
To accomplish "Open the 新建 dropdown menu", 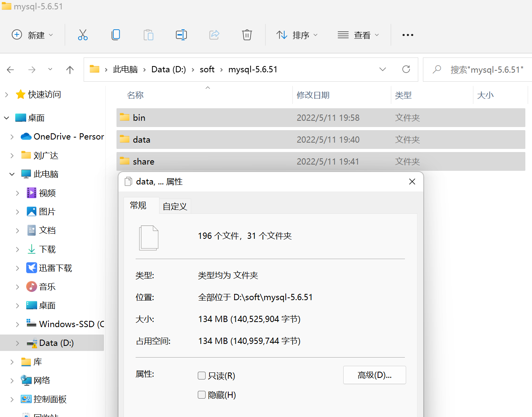I will (32, 35).
